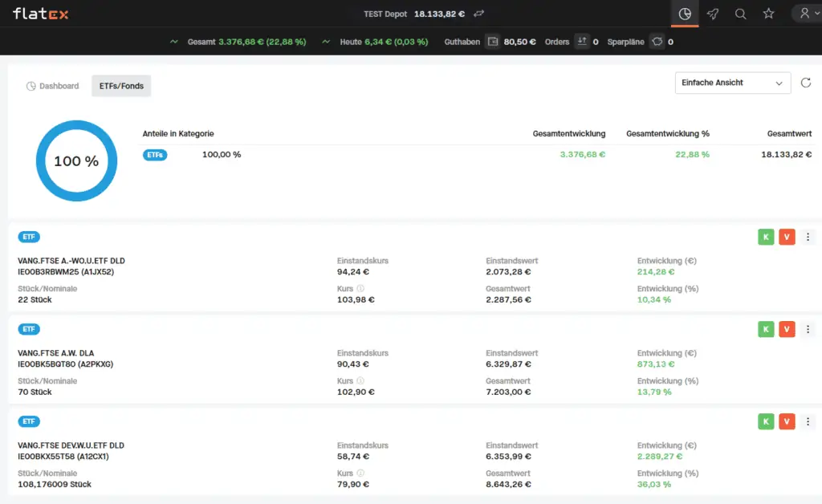This screenshot has width=822, height=504.
Task: Click Gesamtwert 7.203,00 €
Action: click(508, 392)
